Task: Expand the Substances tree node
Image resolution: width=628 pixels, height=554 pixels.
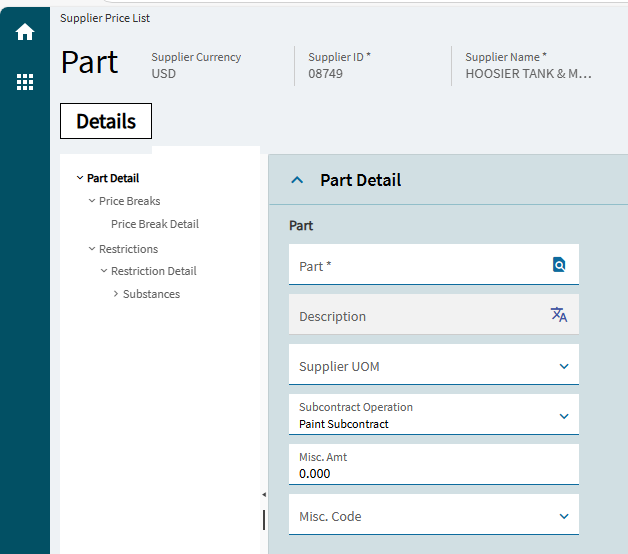Action: pos(116,294)
